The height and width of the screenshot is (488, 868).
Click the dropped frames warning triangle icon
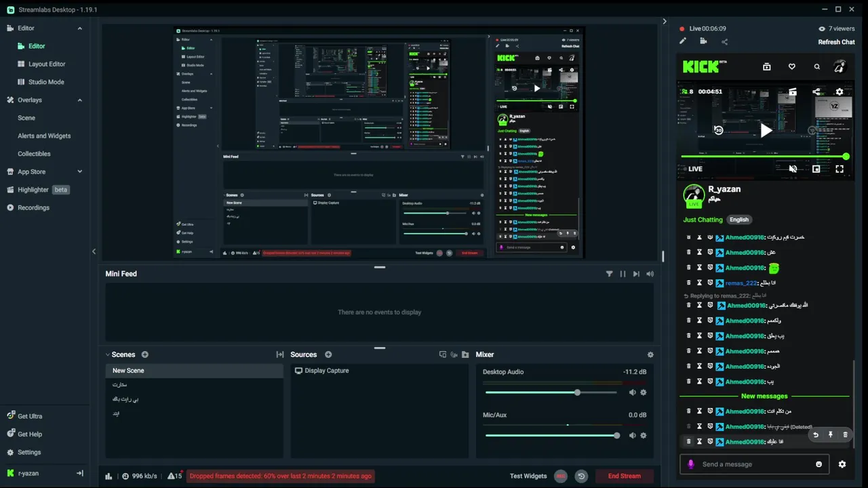point(172,476)
